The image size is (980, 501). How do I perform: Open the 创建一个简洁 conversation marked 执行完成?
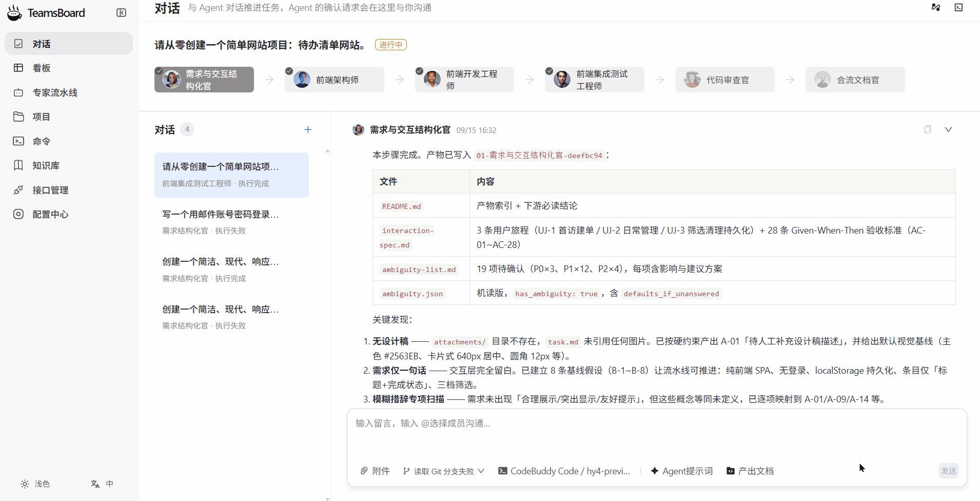231,269
